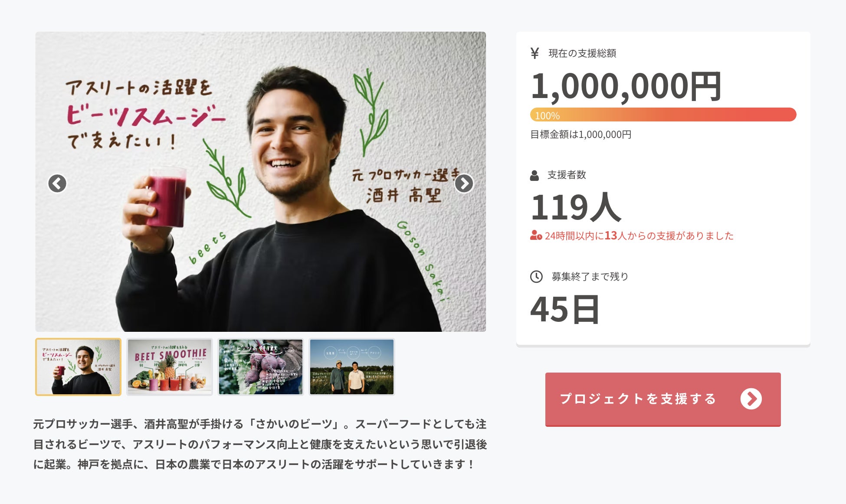Image resolution: width=846 pixels, height=504 pixels.
Task: Click the clock icon beside 募集終了まで残り
Action: point(536,276)
